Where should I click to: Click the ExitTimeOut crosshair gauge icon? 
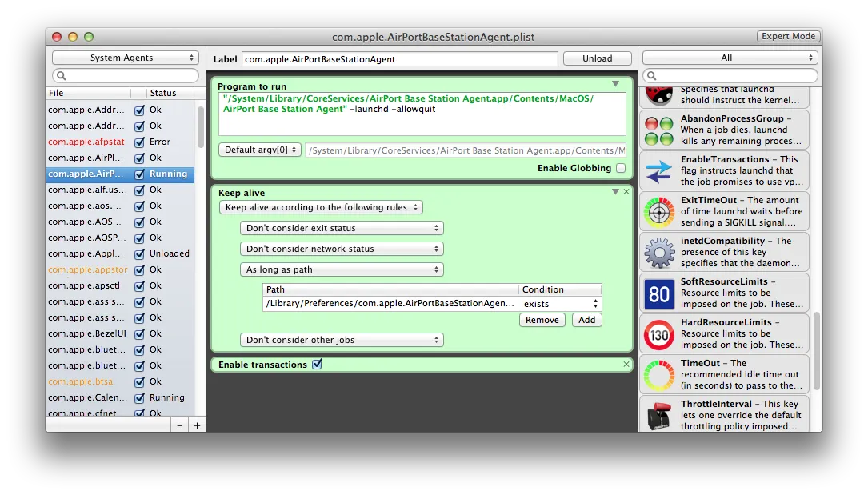point(658,211)
